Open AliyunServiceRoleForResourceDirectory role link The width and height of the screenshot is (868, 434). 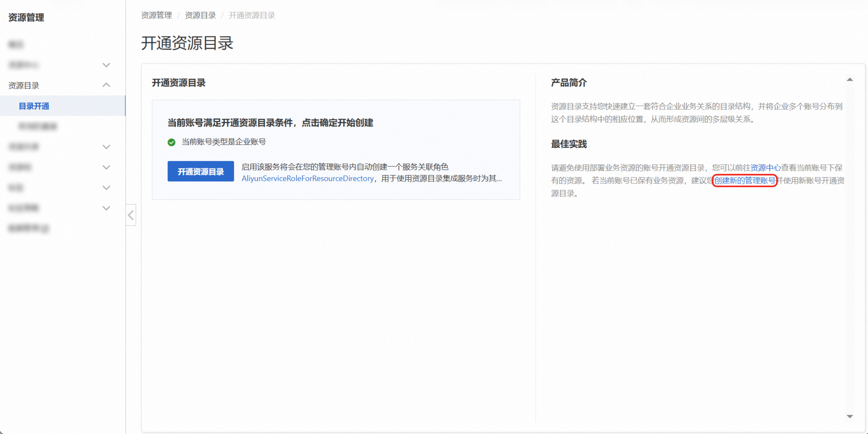(x=307, y=178)
